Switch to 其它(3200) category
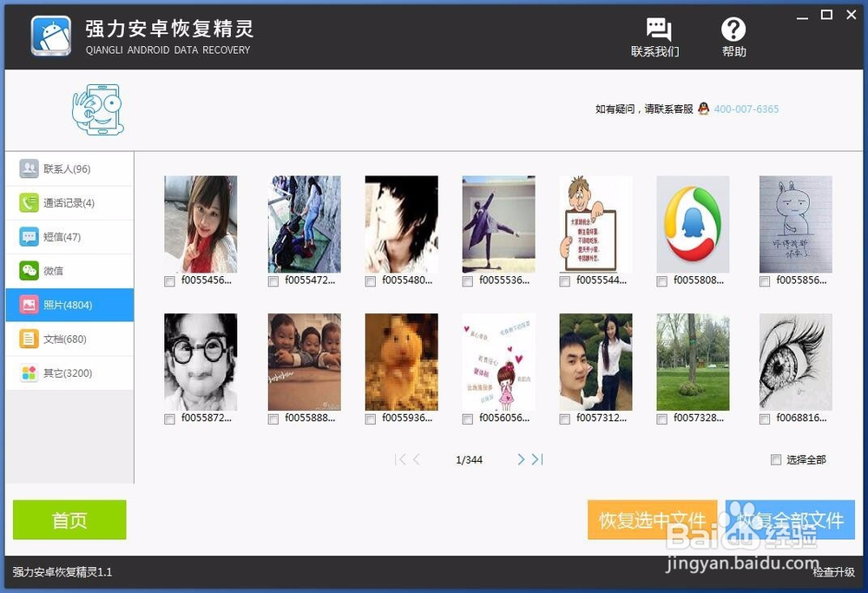868x593 pixels. [x=69, y=372]
